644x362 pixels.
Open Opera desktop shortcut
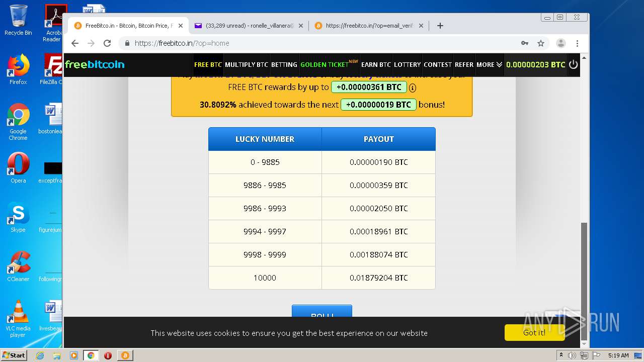pos(18,168)
